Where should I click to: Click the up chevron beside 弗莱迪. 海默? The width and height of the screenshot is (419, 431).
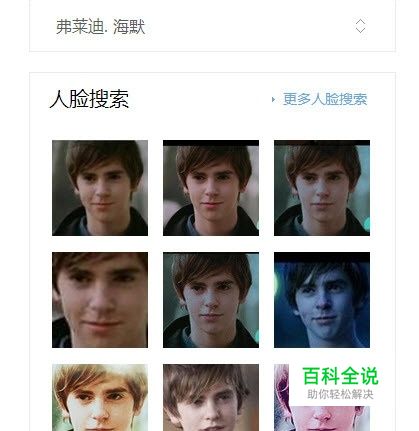point(360,22)
